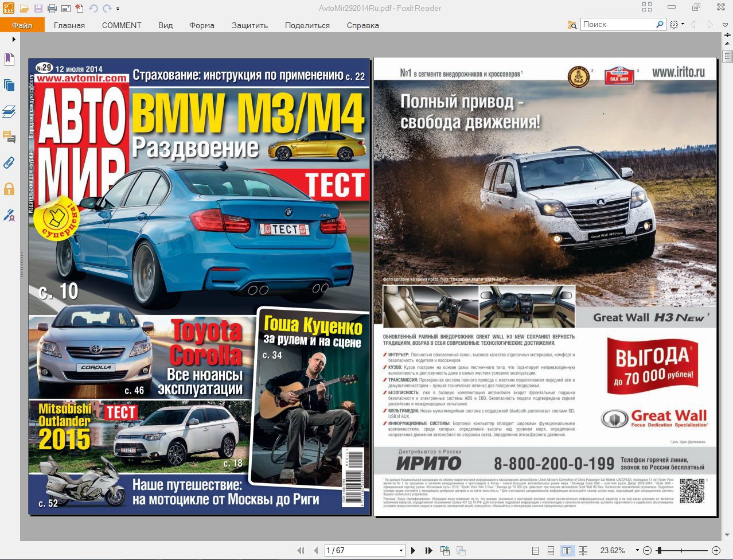Click the page number field showing 1 / 67
This screenshot has height=560, width=733.
click(361, 550)
